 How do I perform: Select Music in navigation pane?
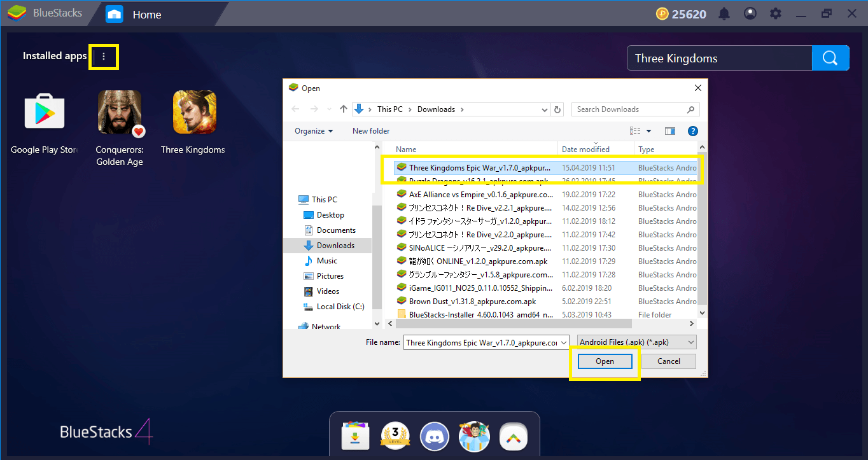(x=327, y=261)
